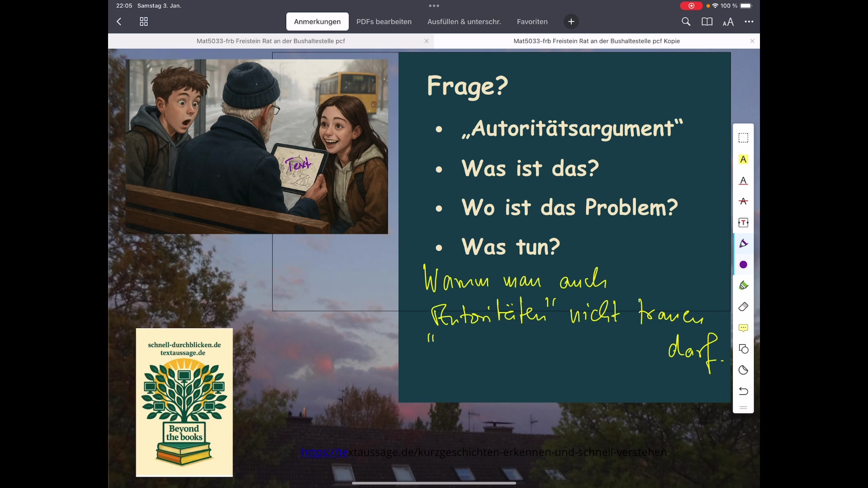Open the more options menu
The width and height of the screenshot is (868, 488).
749,21
